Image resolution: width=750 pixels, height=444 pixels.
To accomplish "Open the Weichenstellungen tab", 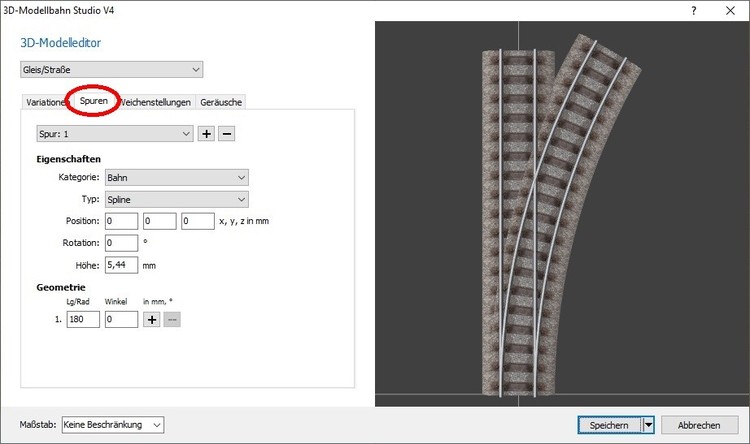I will click(155, 102).
